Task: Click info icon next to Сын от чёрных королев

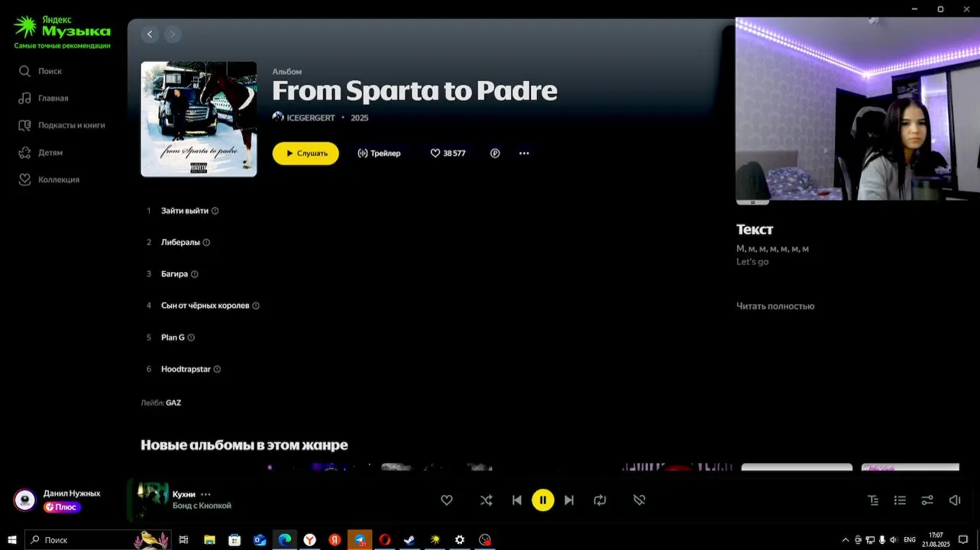Action: 256,306
